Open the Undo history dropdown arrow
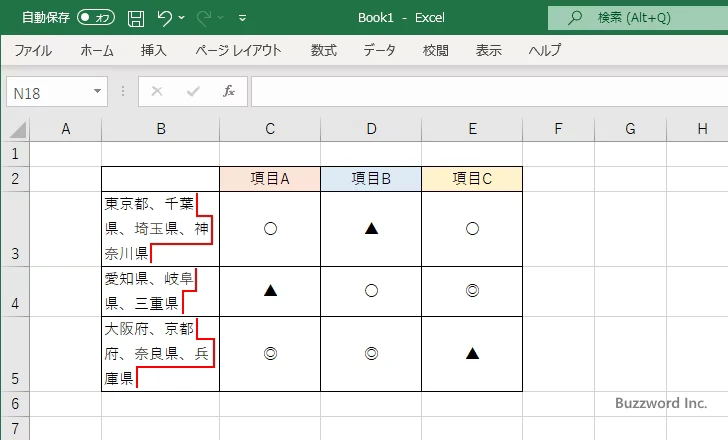The height and width of the screenshot is (440, 728). [184, 18]
